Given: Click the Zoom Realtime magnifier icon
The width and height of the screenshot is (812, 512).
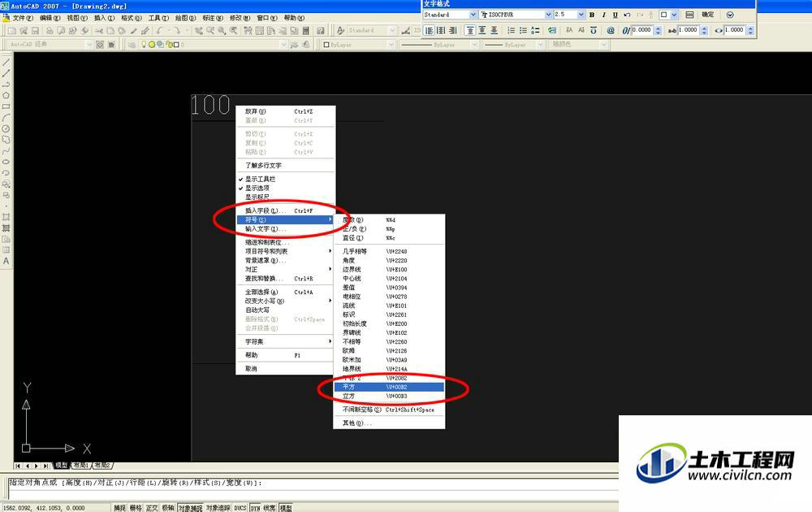Looking at the screenshot, I should (209, 31).
